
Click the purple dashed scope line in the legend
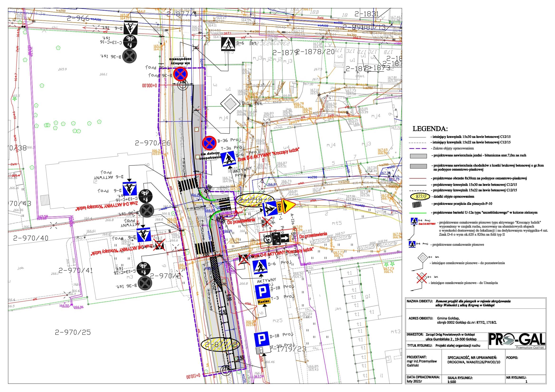tap(418, 148)
